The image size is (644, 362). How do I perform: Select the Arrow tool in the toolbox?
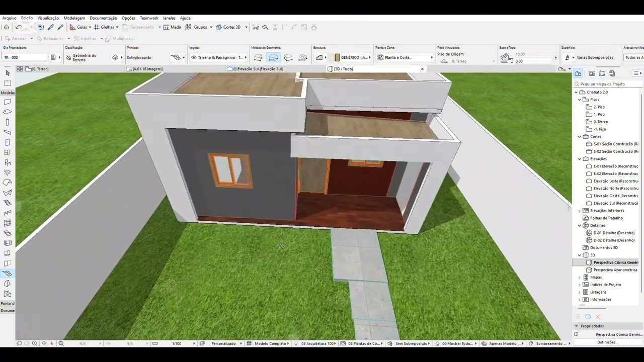(x=8, y=73)
